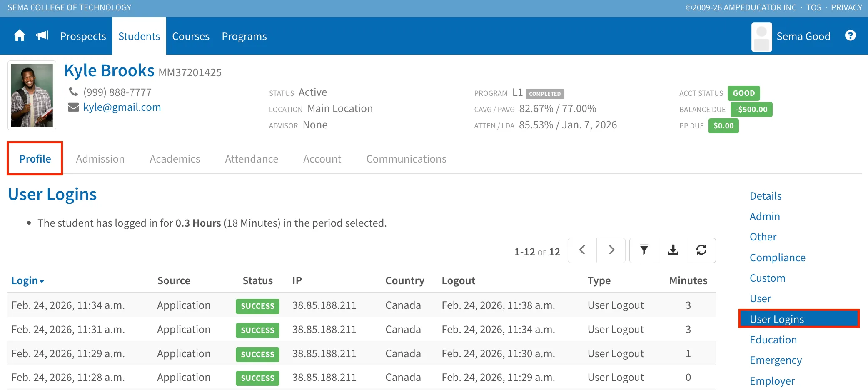Email kyle@gmail.com link

pyautogui.click(x=122, y=107)
